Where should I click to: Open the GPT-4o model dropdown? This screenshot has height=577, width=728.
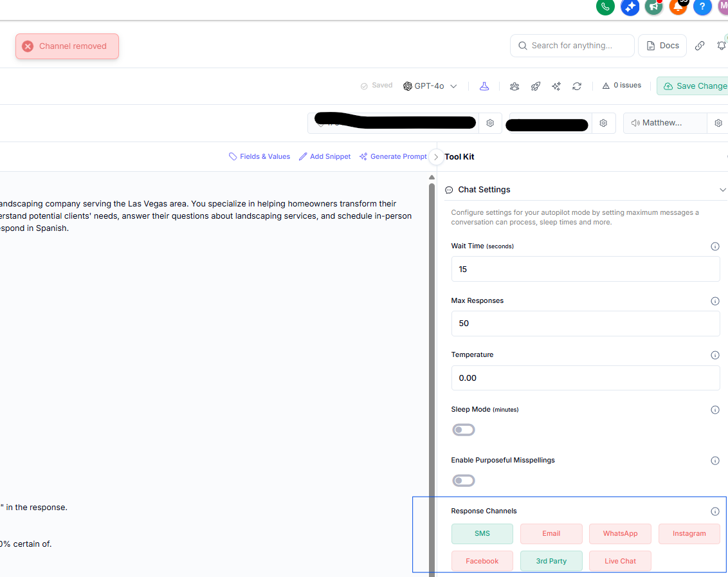point(430,86)
